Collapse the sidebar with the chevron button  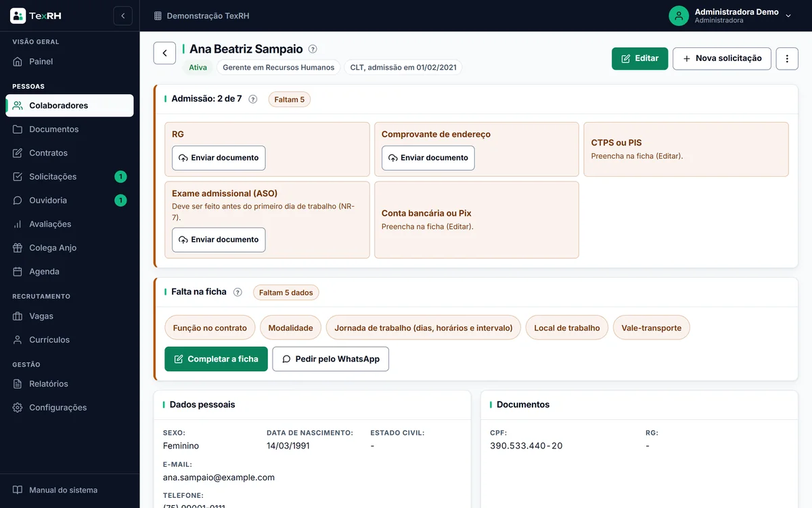point(122,16)
